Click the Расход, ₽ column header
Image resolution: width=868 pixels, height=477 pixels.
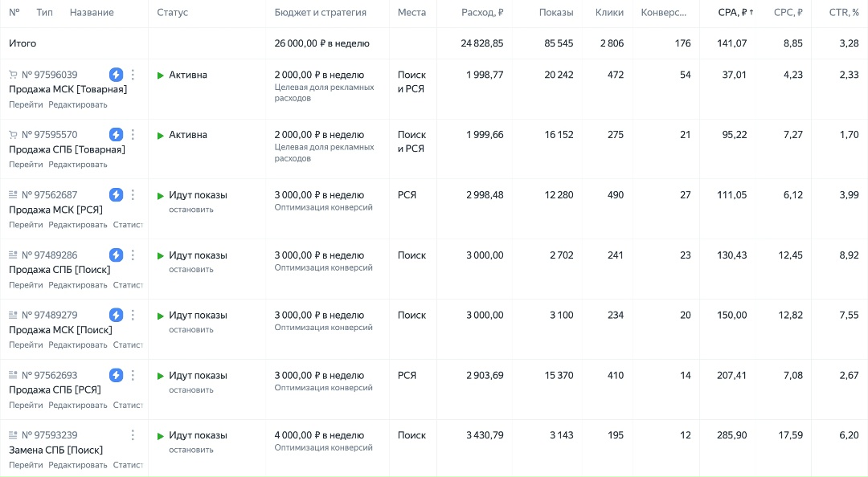point(482,13)
